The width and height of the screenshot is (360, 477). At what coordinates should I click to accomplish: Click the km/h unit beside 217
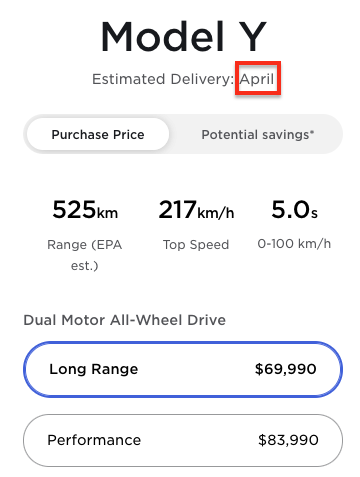(216, 213)
